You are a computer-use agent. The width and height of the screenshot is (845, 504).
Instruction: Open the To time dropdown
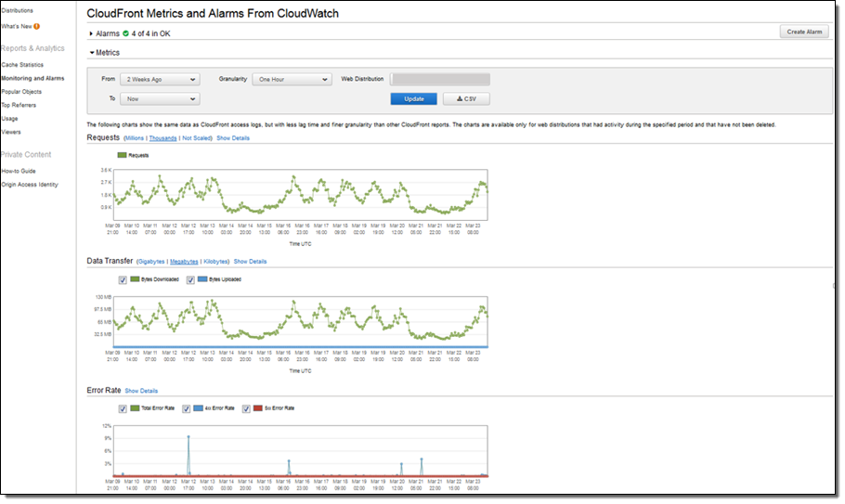(160, 98)
